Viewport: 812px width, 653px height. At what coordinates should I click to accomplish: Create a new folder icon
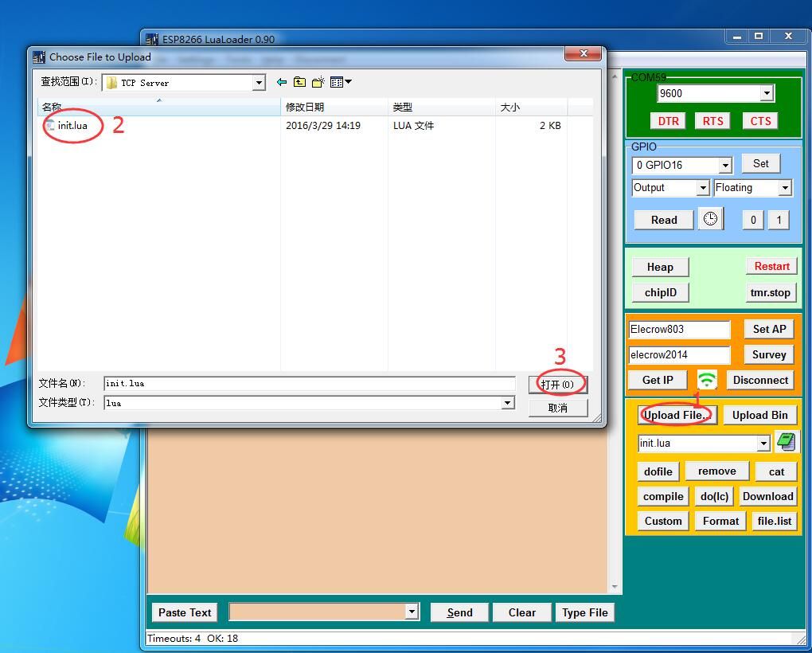coord(318,82)
